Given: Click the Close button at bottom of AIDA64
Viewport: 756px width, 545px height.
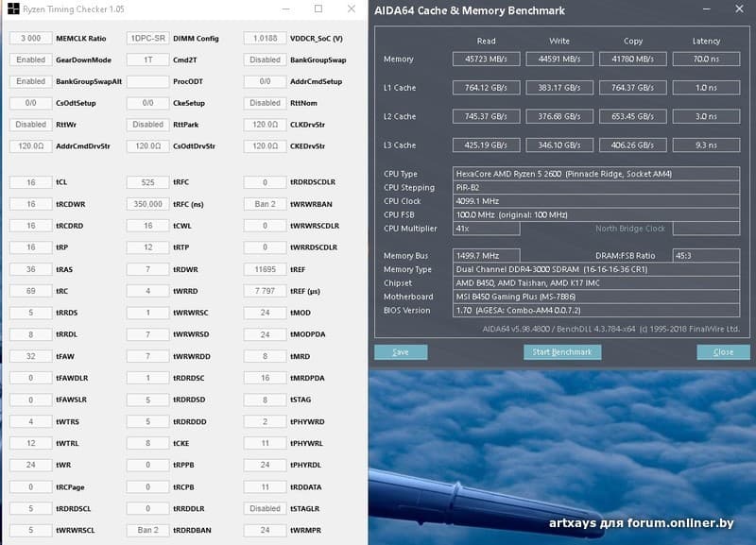Looking at the screenshot, I should point(723,352).
